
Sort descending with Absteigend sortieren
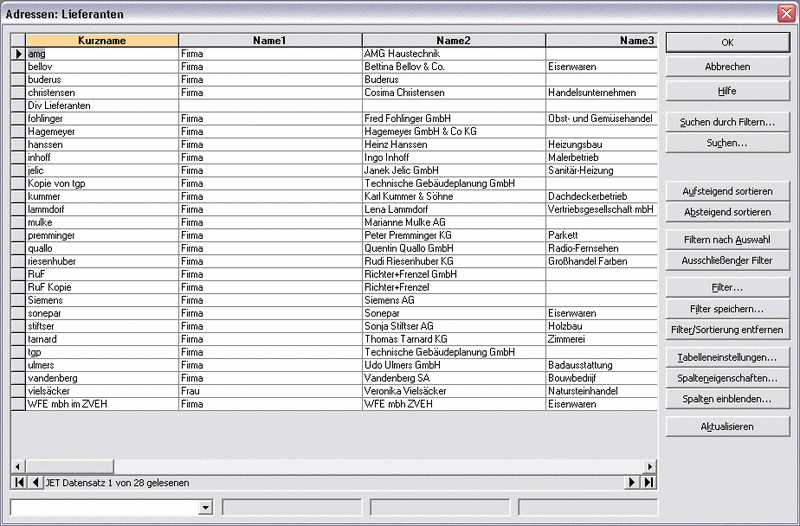tap(728, 212)
